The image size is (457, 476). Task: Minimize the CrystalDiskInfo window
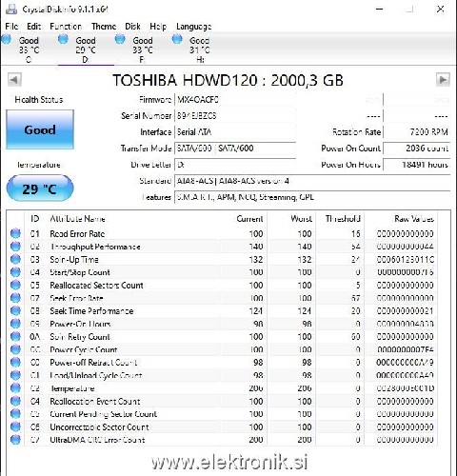[379, 10]
